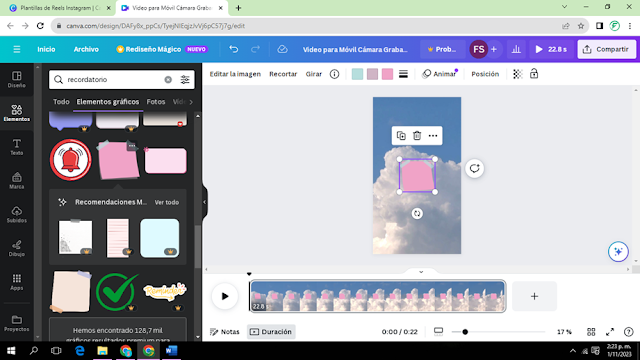
Task: Lock the selected element
Action: 534,74
